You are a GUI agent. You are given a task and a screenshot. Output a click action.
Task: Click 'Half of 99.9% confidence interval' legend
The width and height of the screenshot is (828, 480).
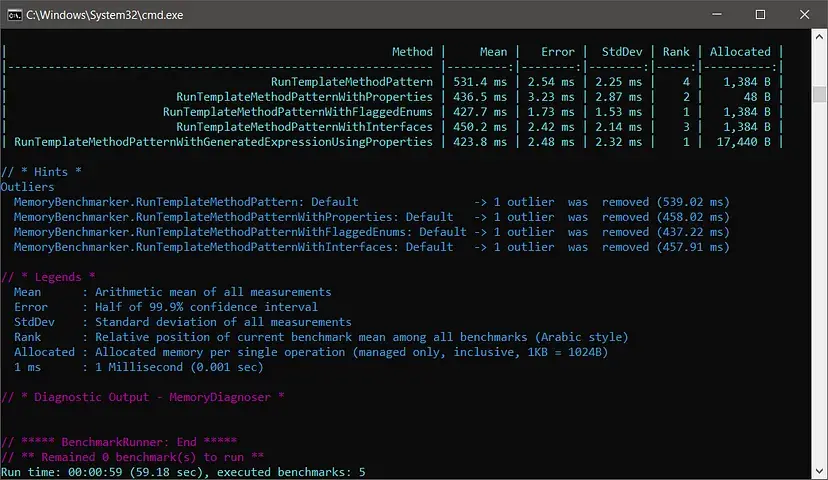[x=206, y=307]
